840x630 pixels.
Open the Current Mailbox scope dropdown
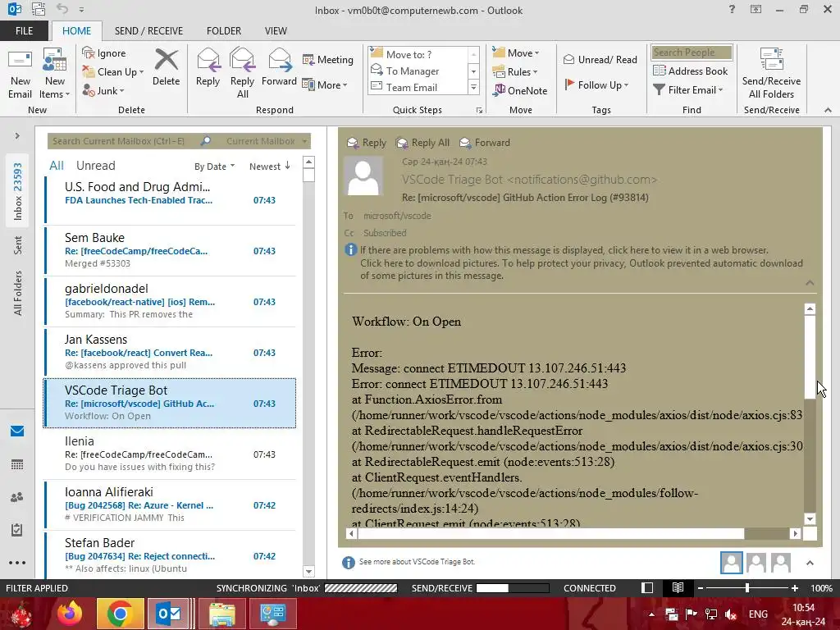(267, 141)
